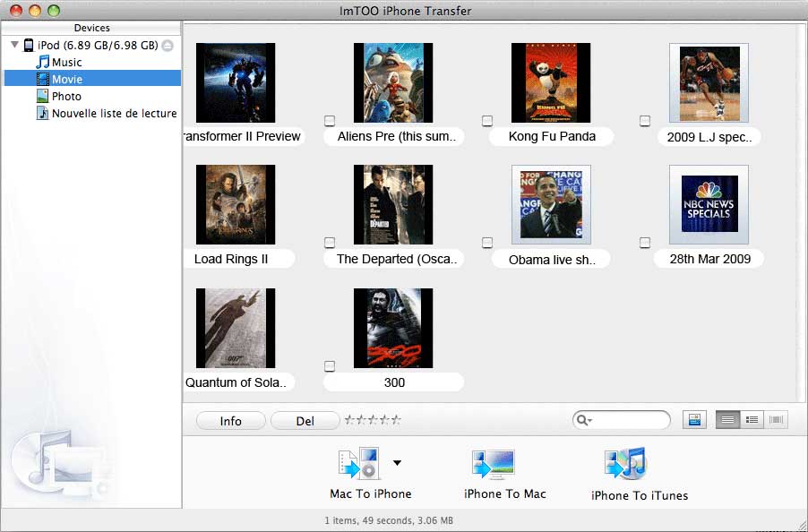The width and height of the screenshot is (808, 532).
Task: Open the search filter dropdown magnifier
Action: [x=584, y=420]
